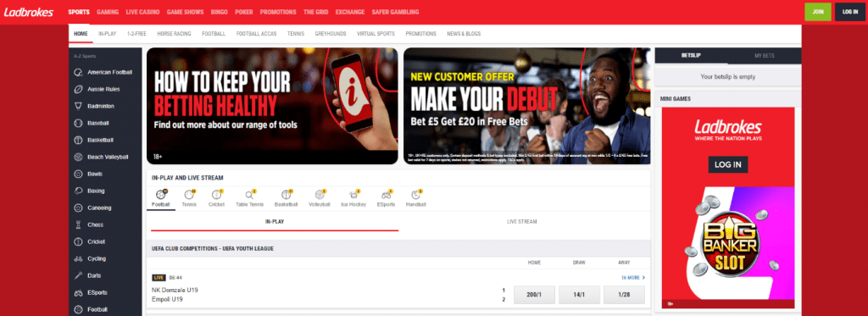Click the Cycling icon in A-Z Sports

click(78, 259)
